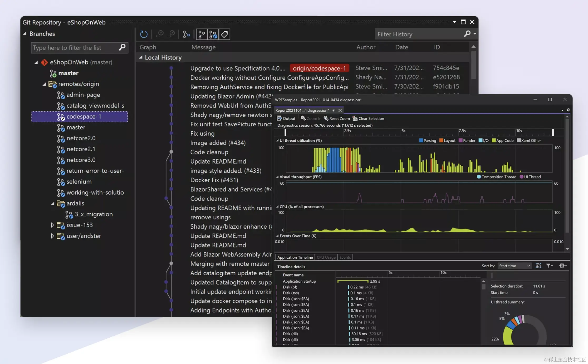Toggle show tags button
The width and height of the screenshot is (588, 364).
pyautogui.click(x=224, y=34)
